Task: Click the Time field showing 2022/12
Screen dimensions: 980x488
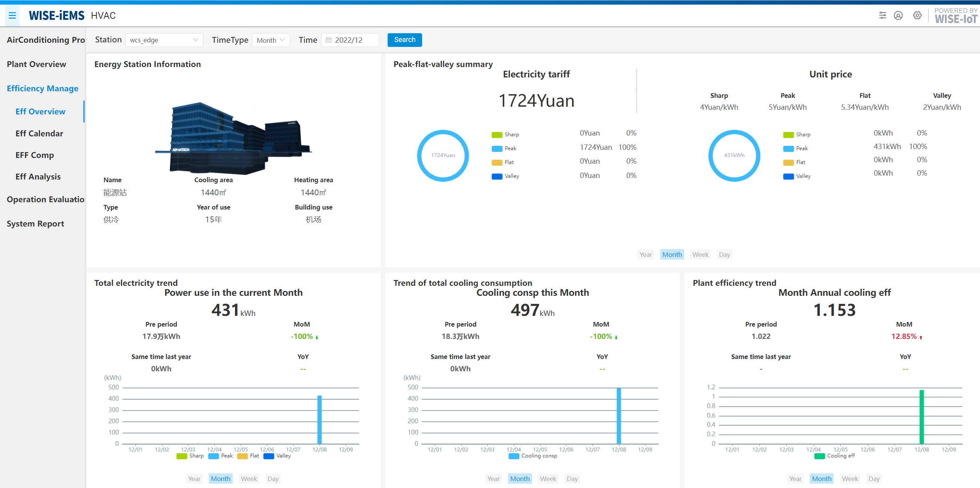Action: [x=350, y=40]
